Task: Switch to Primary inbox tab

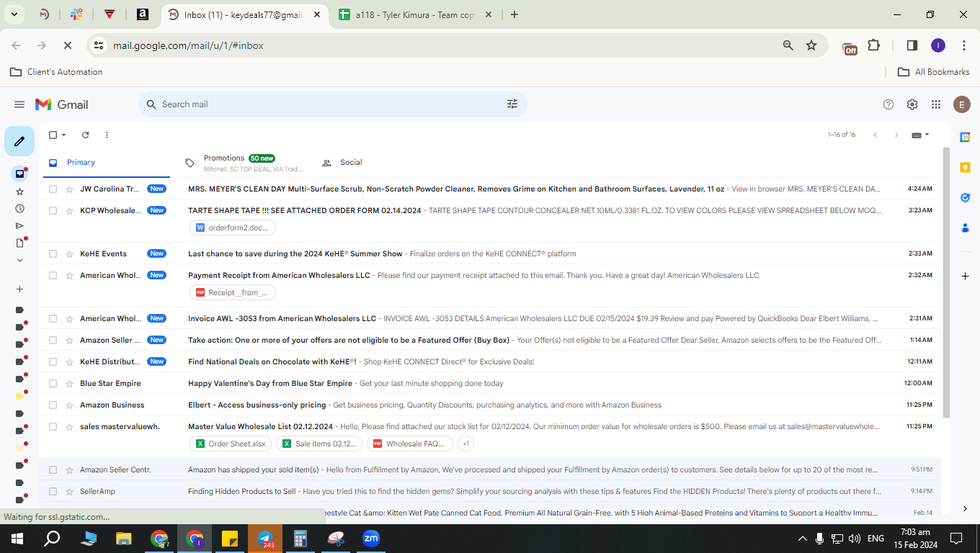Action: point(106,163)
